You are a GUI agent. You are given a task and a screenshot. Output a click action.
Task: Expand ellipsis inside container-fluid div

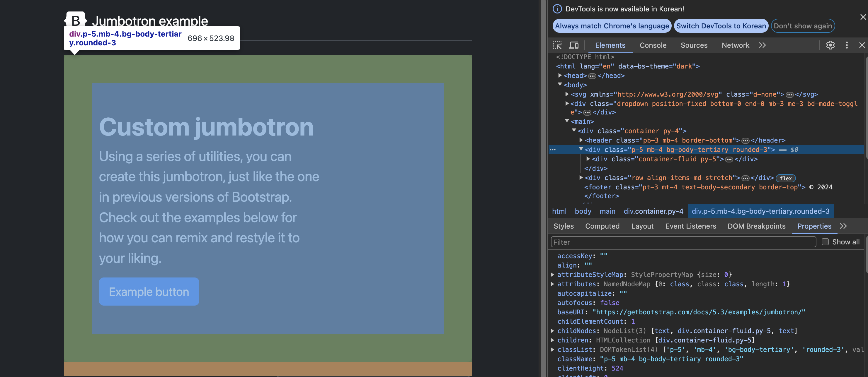tap(729, 160)
